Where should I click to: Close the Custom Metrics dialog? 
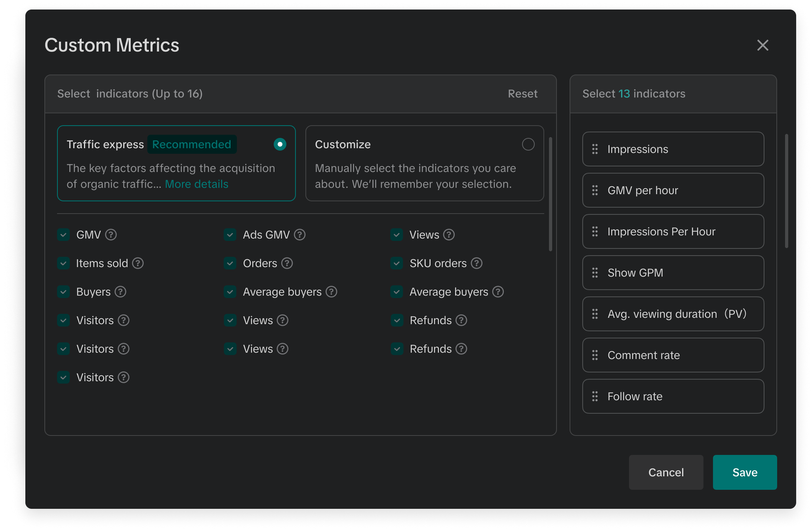click(x=762, y=45)
